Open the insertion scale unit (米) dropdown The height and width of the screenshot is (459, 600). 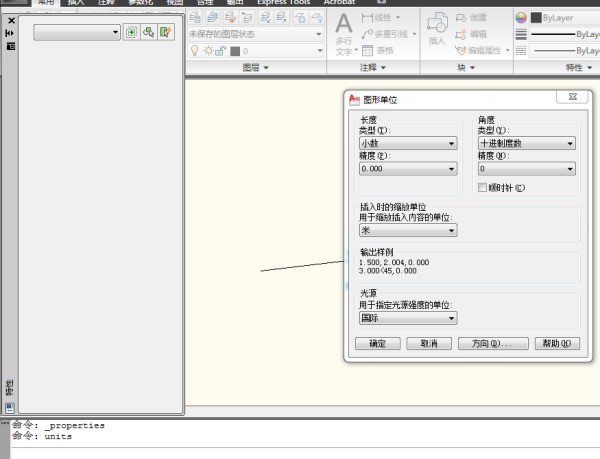(407, 230)
